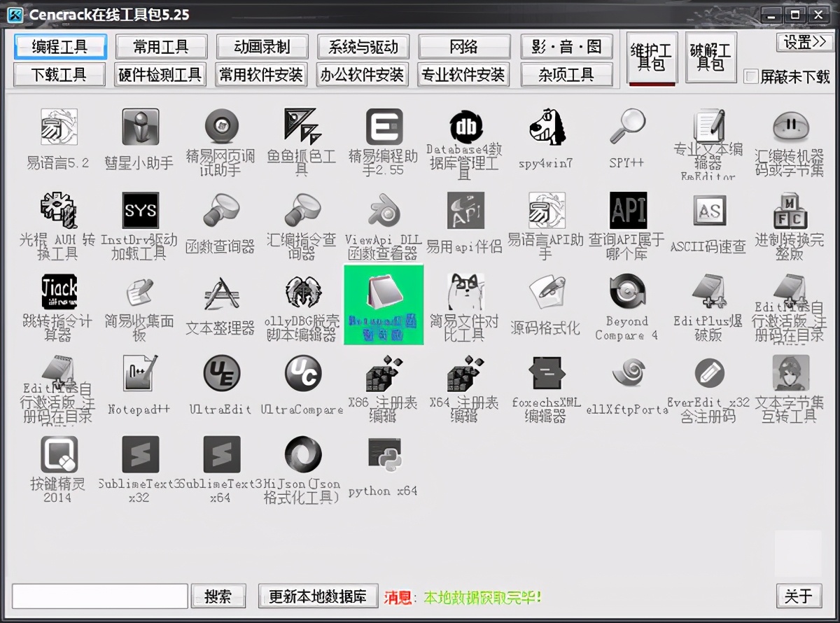Launch the SPY++ magnifier icon
The height and width of the screenshot is (623, 840).
627,127
